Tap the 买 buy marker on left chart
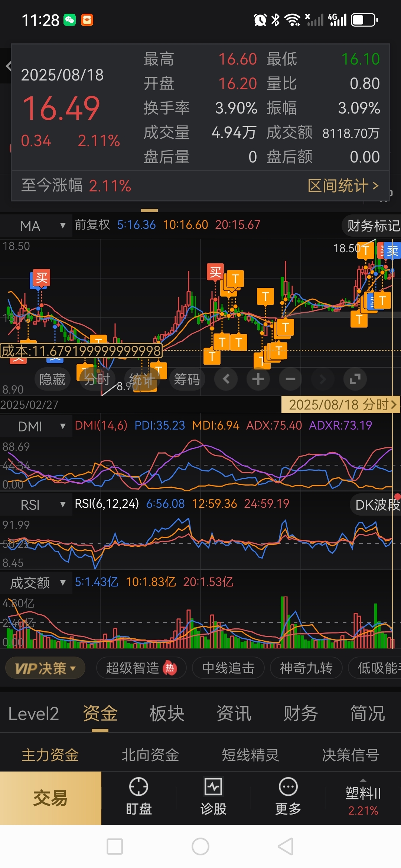The height and width of the screenshot is (868, 401). pos(42,278)
